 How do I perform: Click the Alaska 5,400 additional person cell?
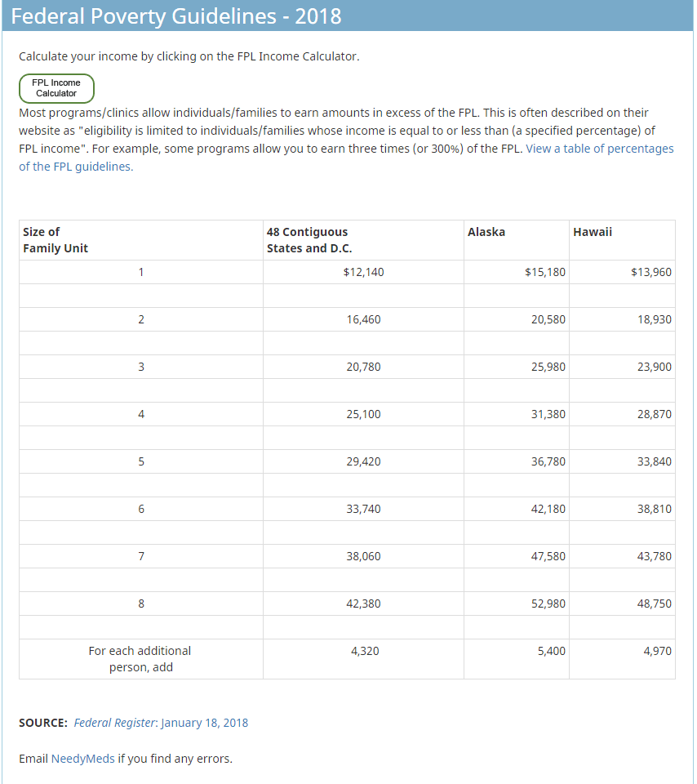point(551,651)
